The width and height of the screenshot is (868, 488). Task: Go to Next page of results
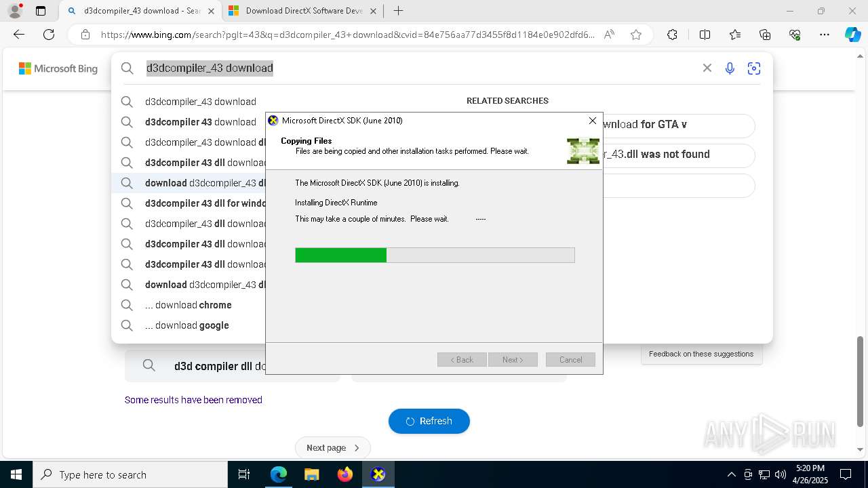[333, 447]
